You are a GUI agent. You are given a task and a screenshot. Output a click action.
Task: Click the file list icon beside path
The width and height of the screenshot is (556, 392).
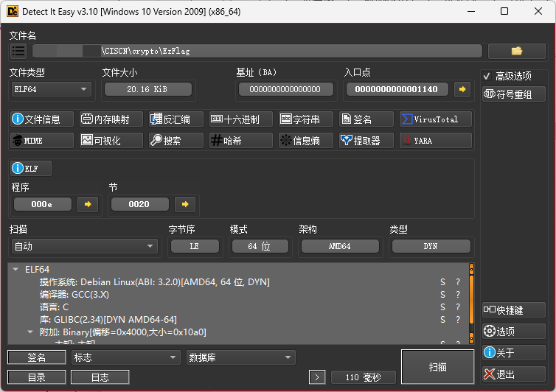coord(18,51)
